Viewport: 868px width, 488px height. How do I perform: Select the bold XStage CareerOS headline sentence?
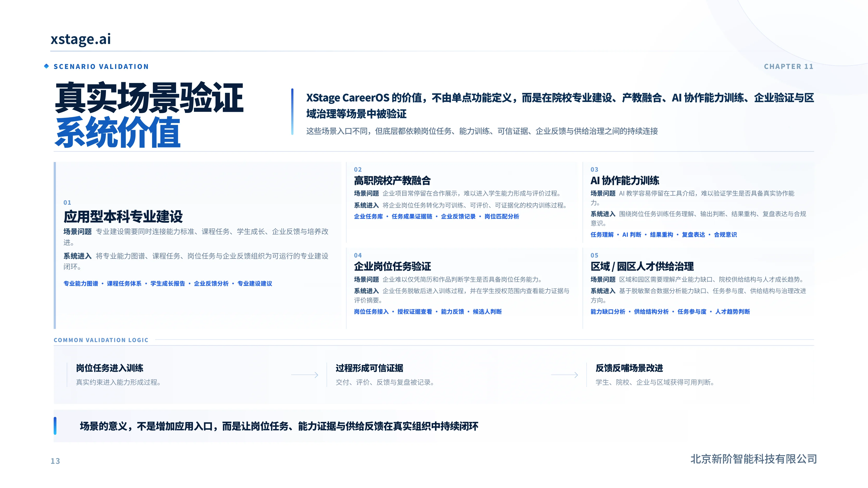(560, 106)
